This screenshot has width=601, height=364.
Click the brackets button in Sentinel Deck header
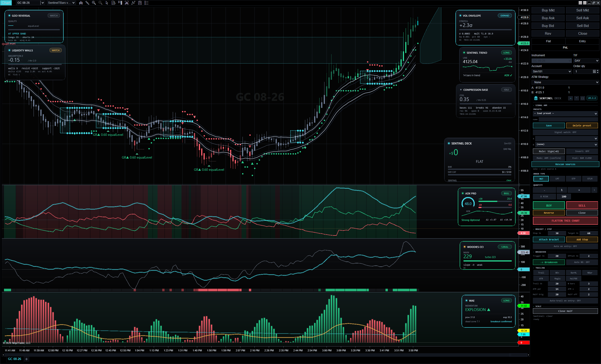point(582,98)
